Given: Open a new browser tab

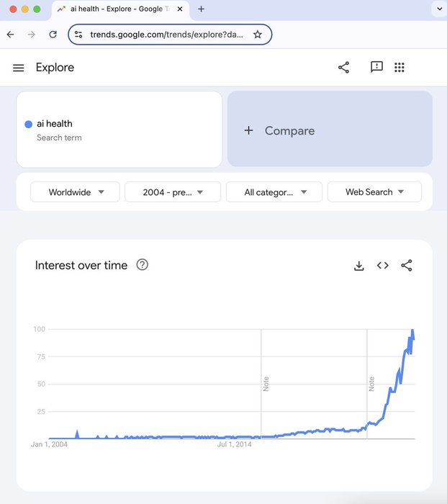Looking at the screenshot, I should [x=201, y=9].
